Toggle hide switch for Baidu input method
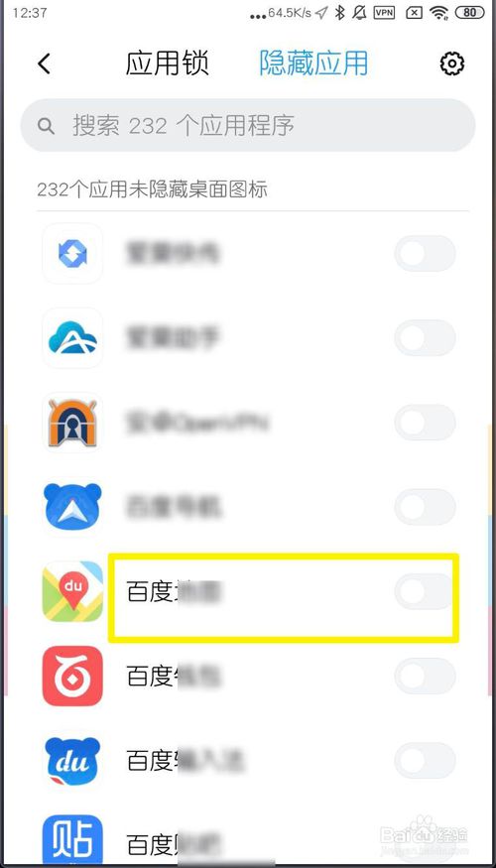The width and height of the screenshot is (496, 868). 425,761
